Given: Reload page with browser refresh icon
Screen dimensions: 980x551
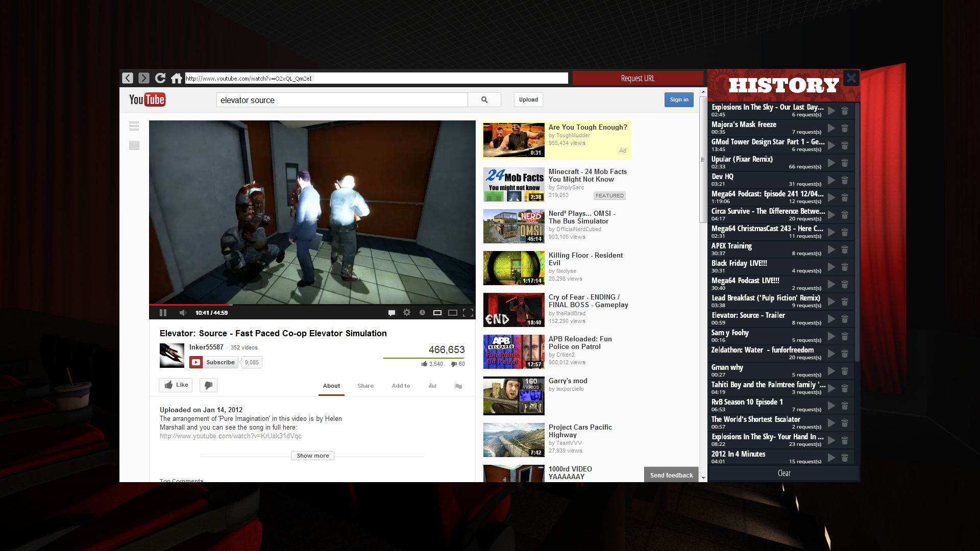Looking at the screenshot, I should [x=160, y=78].
